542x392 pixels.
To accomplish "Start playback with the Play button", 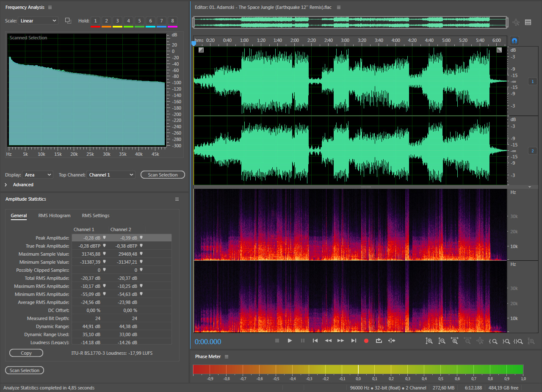I will click(290, 341).
